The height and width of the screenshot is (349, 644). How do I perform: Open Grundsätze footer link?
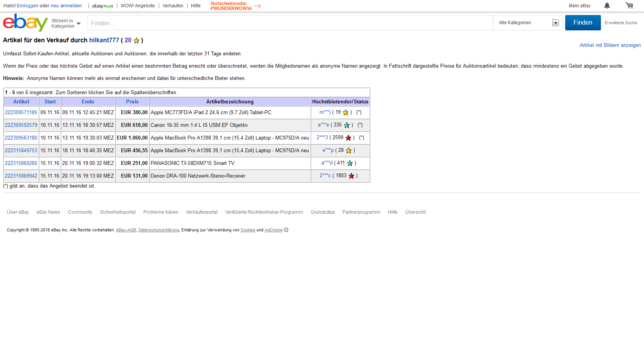323,212
